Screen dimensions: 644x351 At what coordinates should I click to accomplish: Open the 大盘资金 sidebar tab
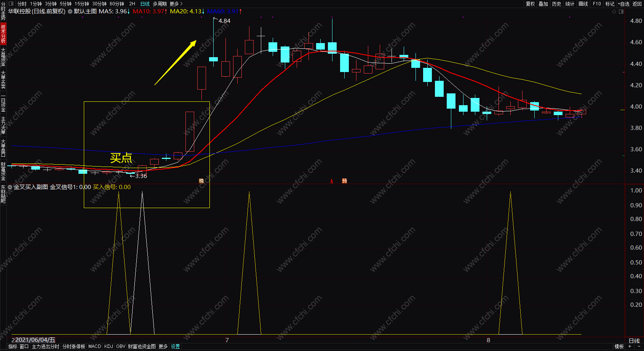tap(3, 57)
